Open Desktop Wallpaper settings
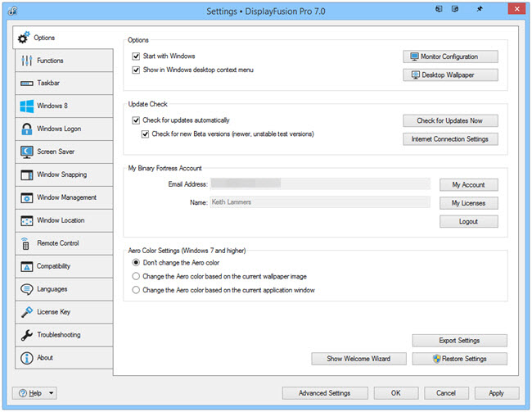 (x=451, y=75)
